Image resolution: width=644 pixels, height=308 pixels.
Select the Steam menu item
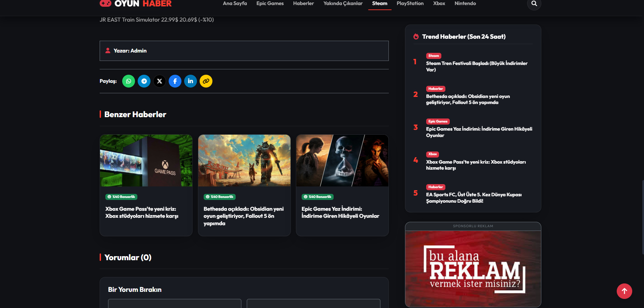coord(380,3)
